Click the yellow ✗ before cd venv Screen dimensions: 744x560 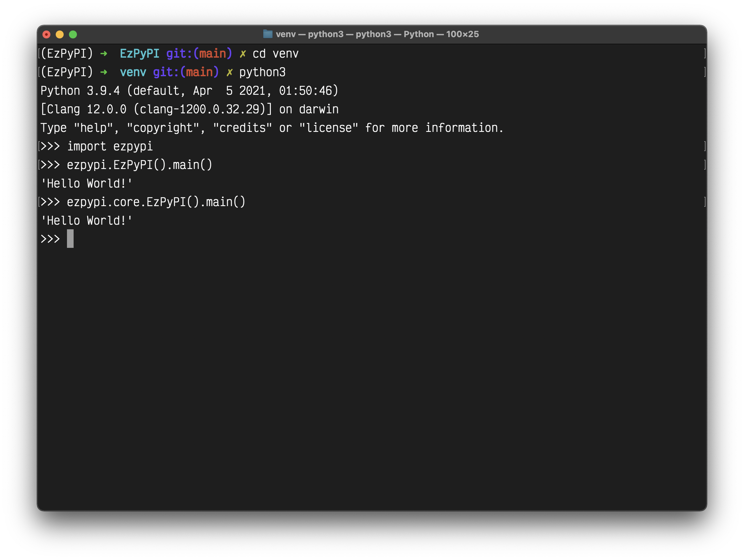[x=242, y=54]
